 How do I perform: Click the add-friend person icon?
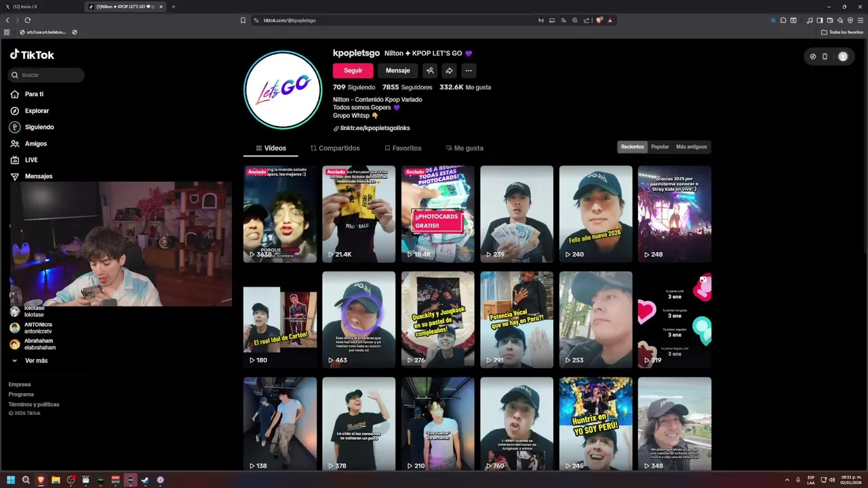tap(430, 70)
